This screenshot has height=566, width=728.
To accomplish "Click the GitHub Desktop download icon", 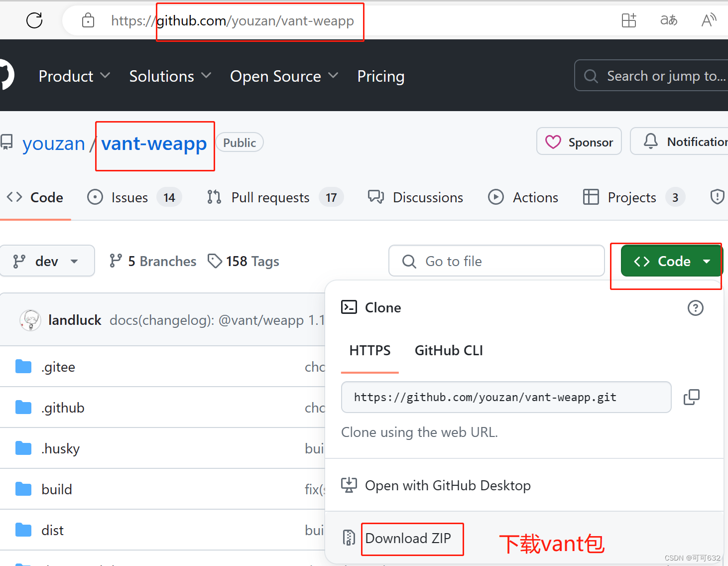I will (x=349, y=485).
